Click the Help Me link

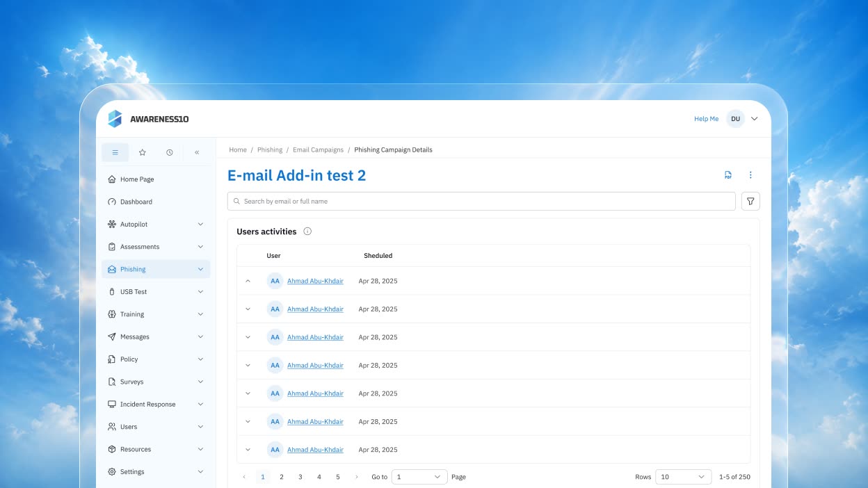click(x=706, y=119)
